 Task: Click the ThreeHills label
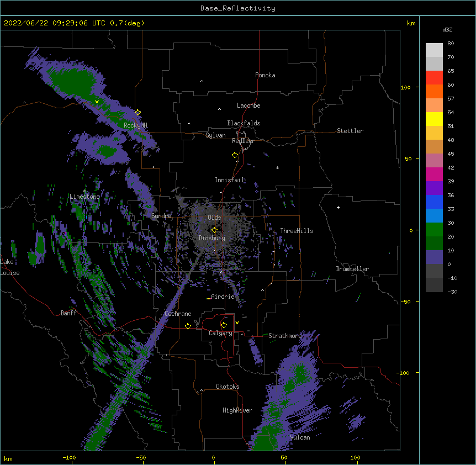click(297, 231)
